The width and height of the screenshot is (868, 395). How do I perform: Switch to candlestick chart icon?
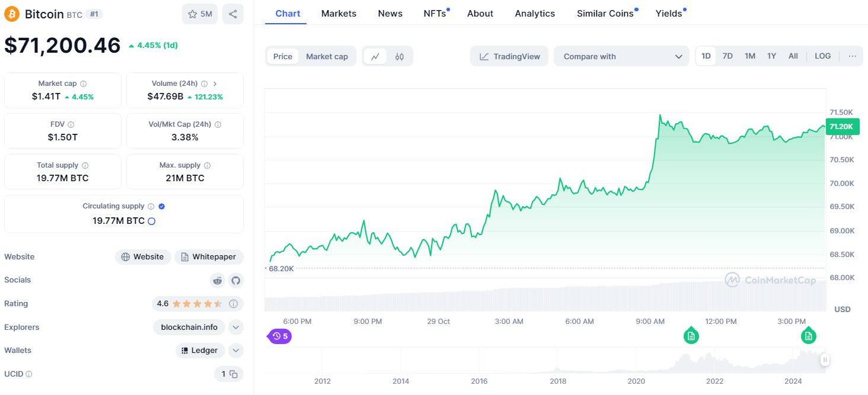pos(400,56)
